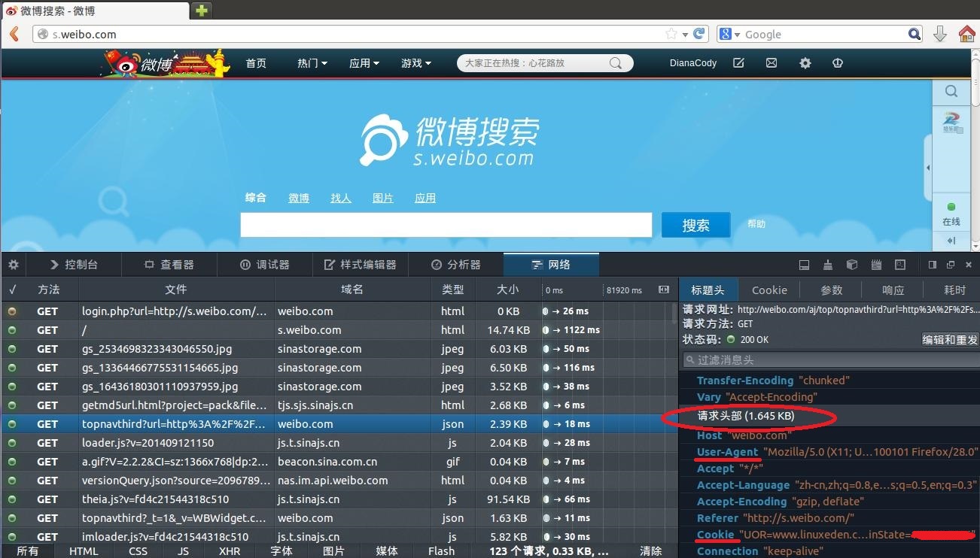Image resolution: width=980 pixels, height=558 pixels.
Task: Open Weibo messages envelope icon
Action: (772, 63)
